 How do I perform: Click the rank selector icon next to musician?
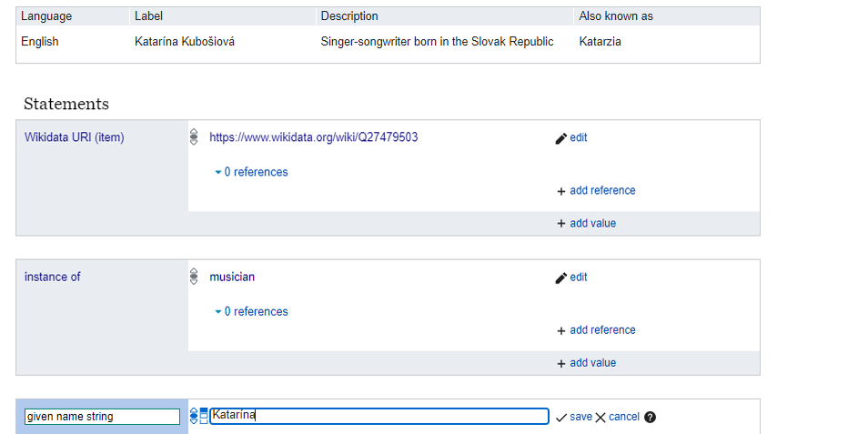[193, 277]
